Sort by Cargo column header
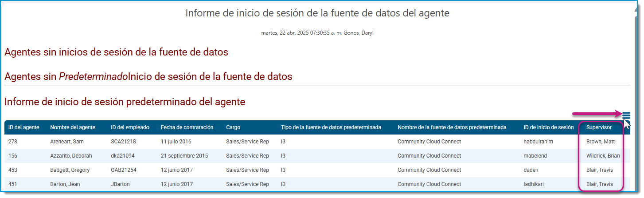 click(233, 127)
